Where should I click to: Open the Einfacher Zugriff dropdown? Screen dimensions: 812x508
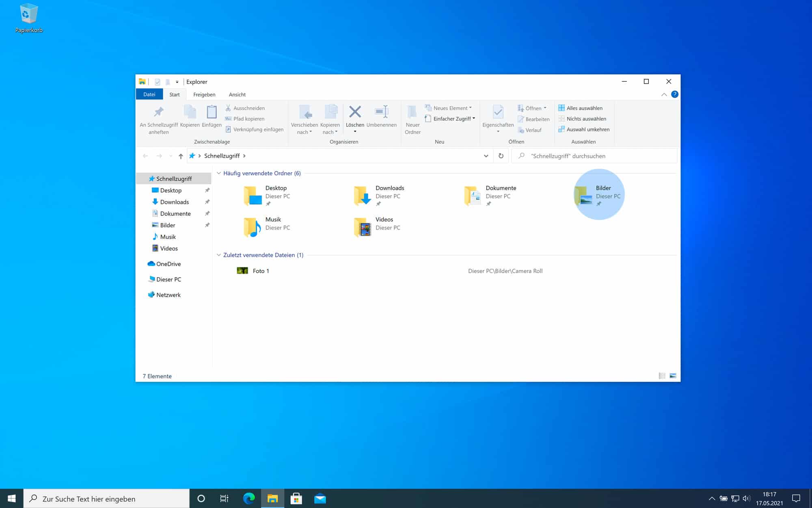pyautogui.click(x=450, y=119)
